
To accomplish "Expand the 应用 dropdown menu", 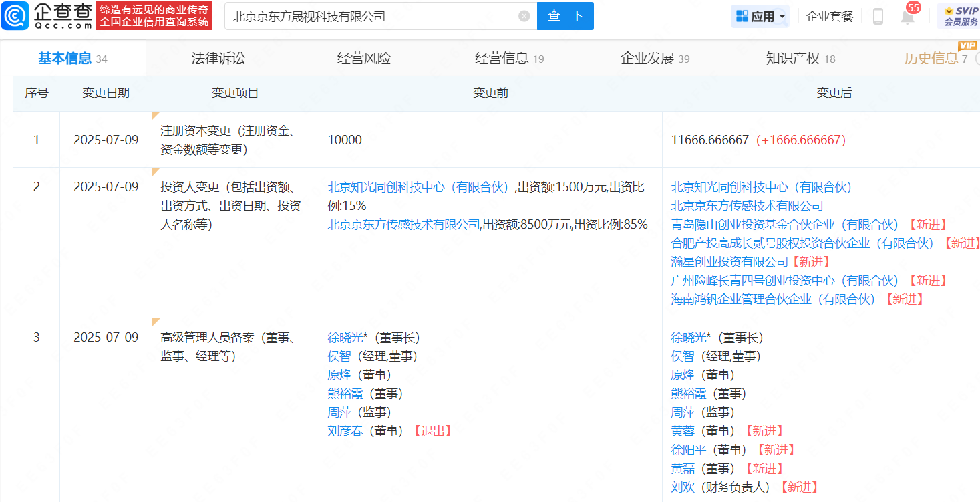I will (782, 17).
